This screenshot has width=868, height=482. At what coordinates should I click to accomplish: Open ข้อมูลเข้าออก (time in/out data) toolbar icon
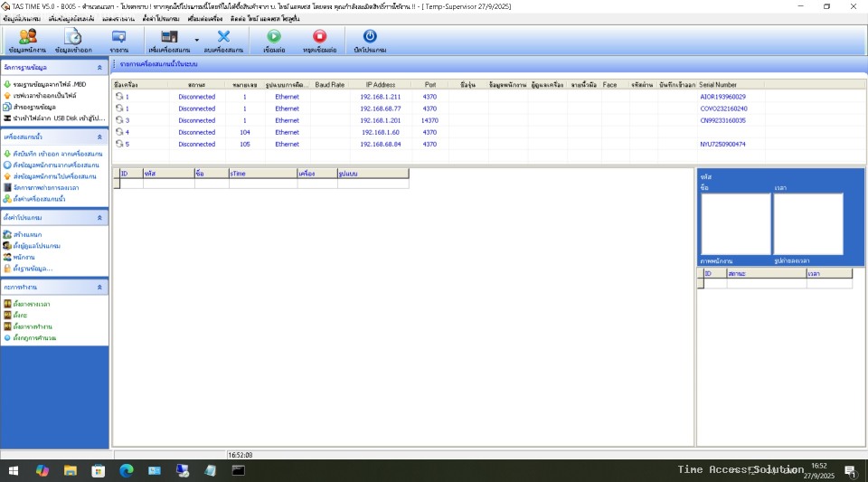coord(72,40)
